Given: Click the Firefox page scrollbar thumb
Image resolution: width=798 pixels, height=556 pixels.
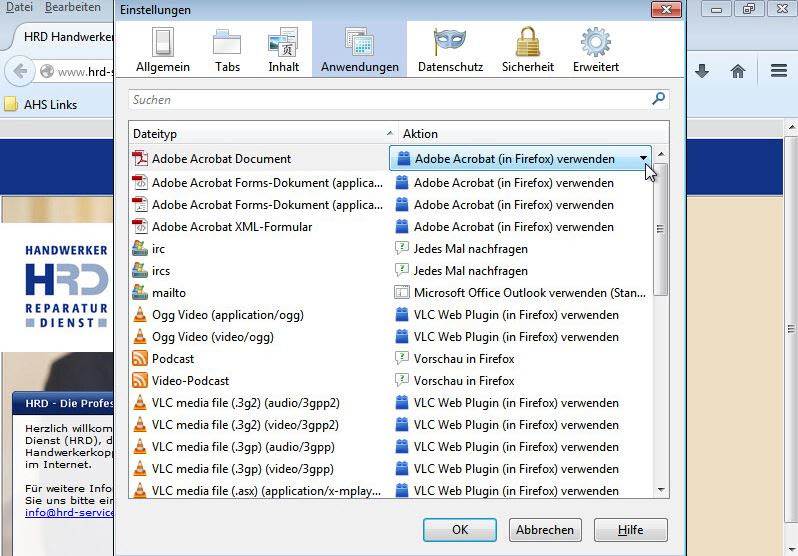Looking at the screenshot, I should click(791, 329).
